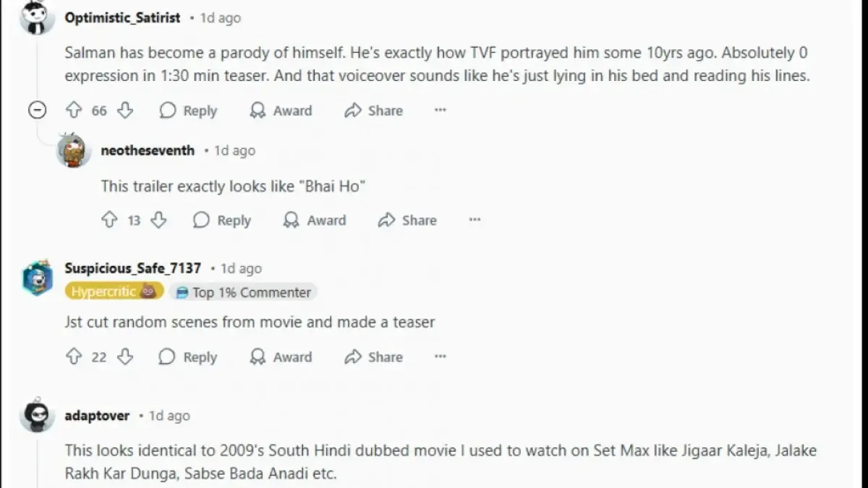Reply to Optimistic_Satirist's comment
Screen dimensions: 868x488
tap(188, 111)
